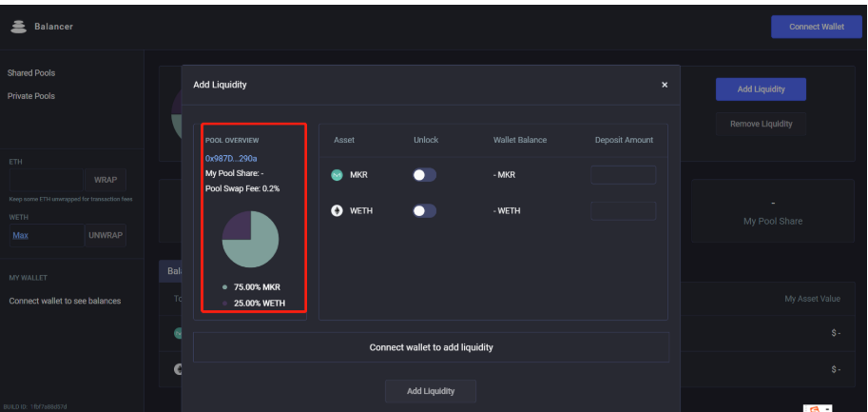Click the WETH token icon in dialog
The image size is (868, 412).
point(337,211)
